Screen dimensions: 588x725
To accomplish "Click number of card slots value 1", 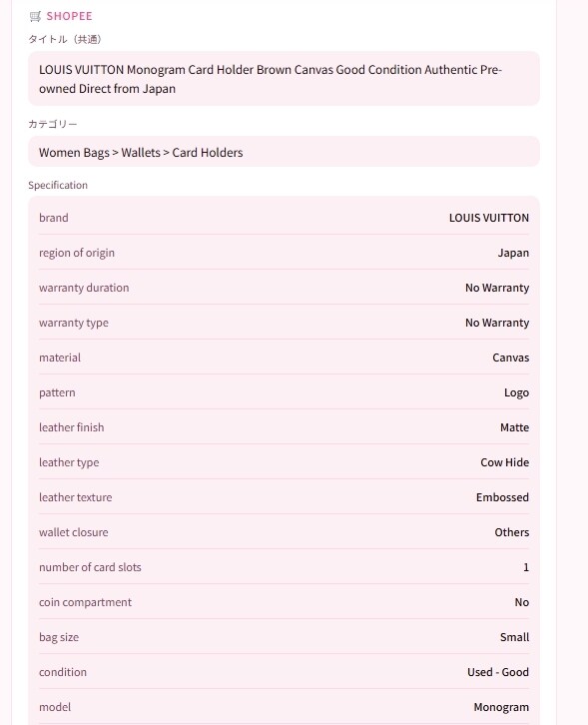I will 525,567.
